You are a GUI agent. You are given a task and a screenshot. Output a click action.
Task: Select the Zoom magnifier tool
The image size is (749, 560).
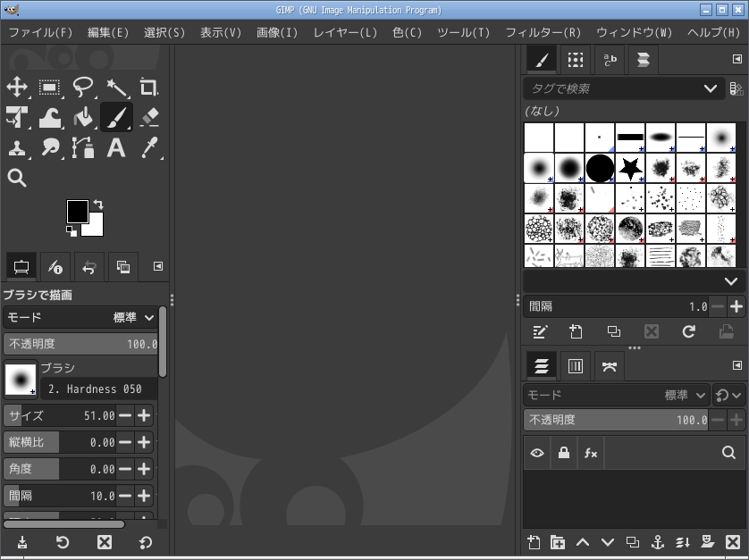pyautogui.click(x=17, y=178)
